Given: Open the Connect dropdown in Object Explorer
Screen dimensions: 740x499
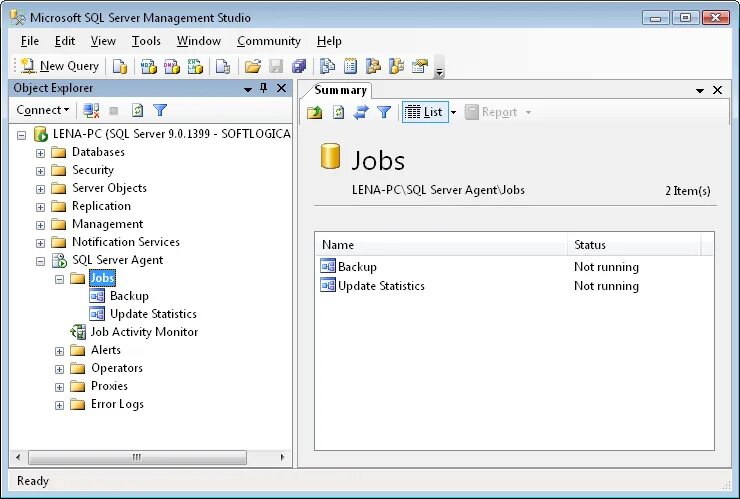Looking at the screenshot, I should click(42, 110).
